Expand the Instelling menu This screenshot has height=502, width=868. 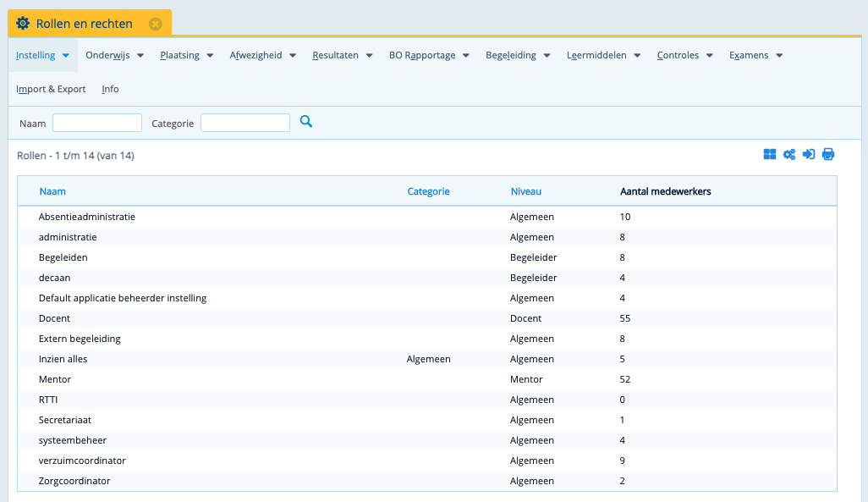tap(42, 55)
